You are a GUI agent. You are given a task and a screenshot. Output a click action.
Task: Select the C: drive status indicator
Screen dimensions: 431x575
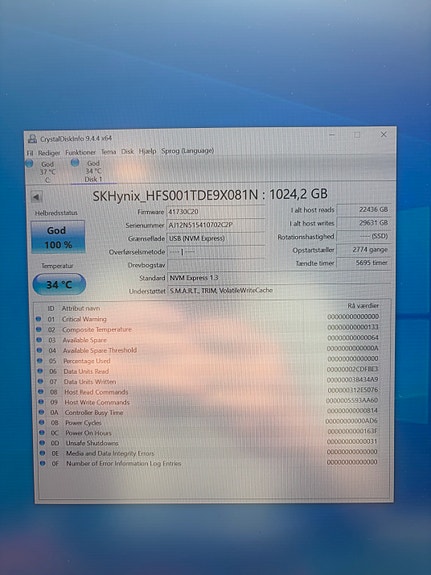[x=29, y=164]
